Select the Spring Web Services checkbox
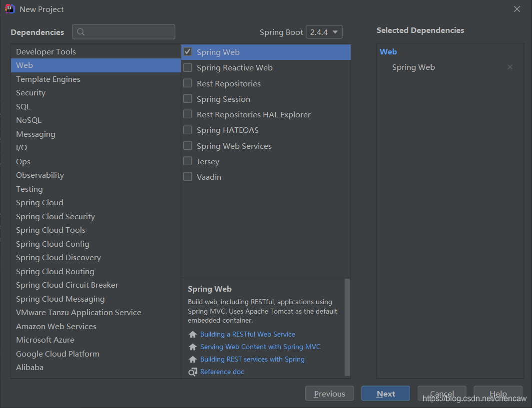This screenshot has height=408, width=532. coord(188,145)
